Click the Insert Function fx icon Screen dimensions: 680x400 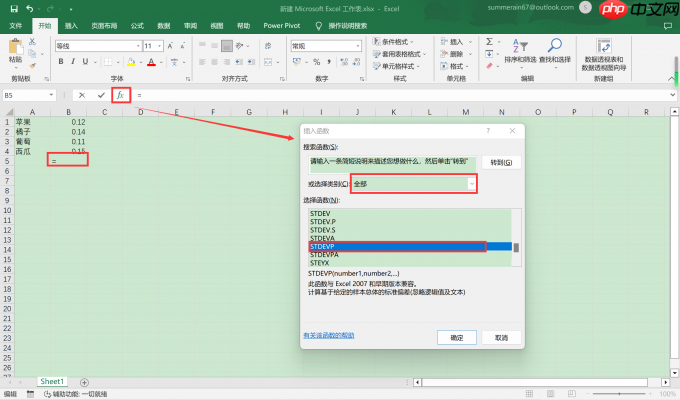pyautogui.click(x=121, y=95)
